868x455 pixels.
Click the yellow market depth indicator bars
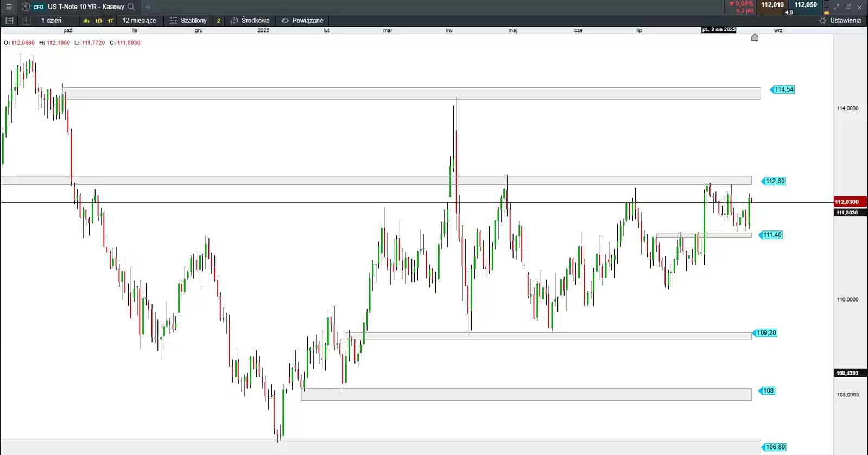tap(826, 8)
